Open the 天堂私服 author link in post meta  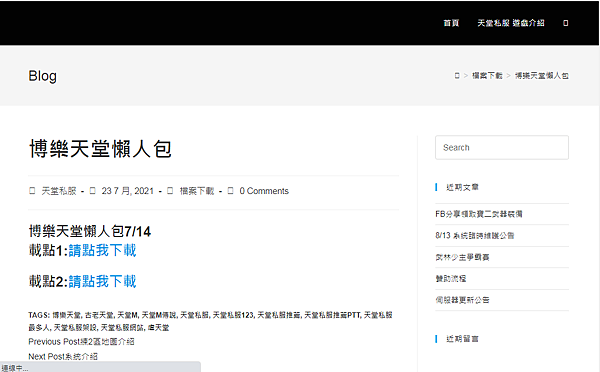pos(59,191)
